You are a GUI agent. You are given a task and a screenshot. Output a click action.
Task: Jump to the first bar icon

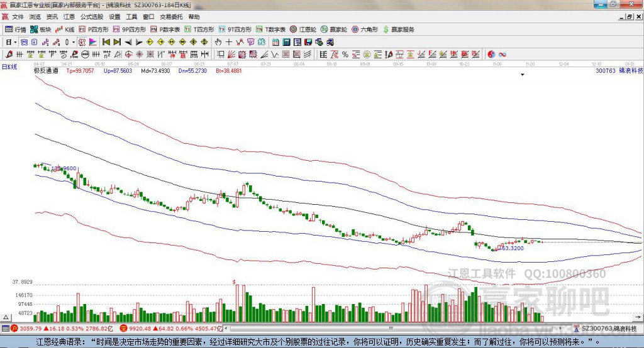[x=106, y=42]
